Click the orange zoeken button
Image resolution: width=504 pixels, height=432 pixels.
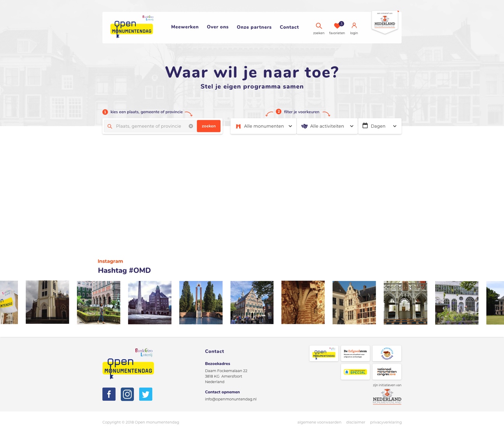[x=209, y=126]
